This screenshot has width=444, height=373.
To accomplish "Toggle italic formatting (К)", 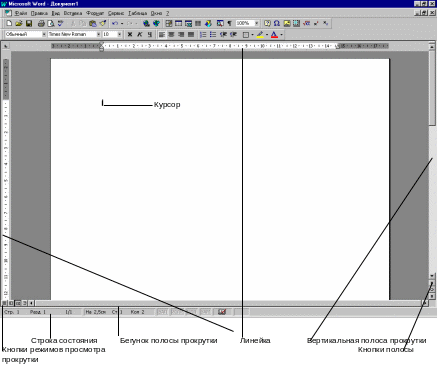I will coord(140,34).
